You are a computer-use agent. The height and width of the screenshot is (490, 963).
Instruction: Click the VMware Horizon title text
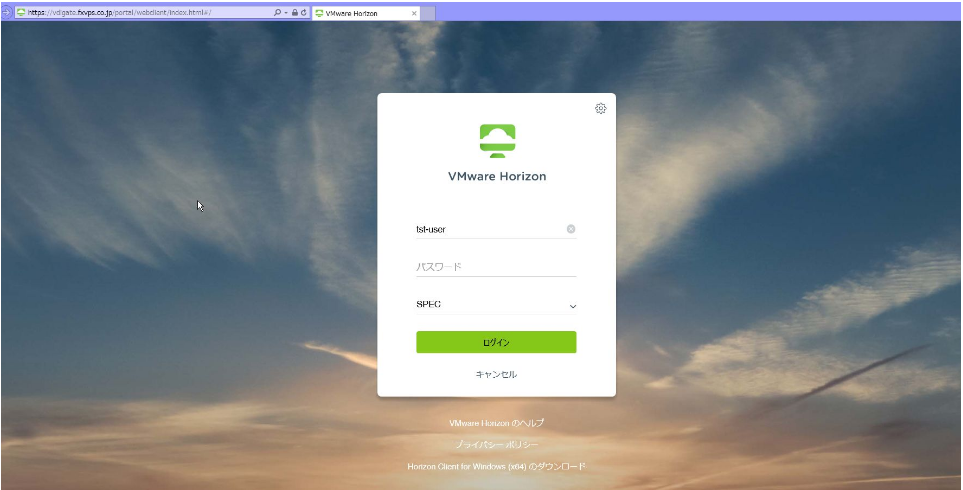click(x=497, y=176)
